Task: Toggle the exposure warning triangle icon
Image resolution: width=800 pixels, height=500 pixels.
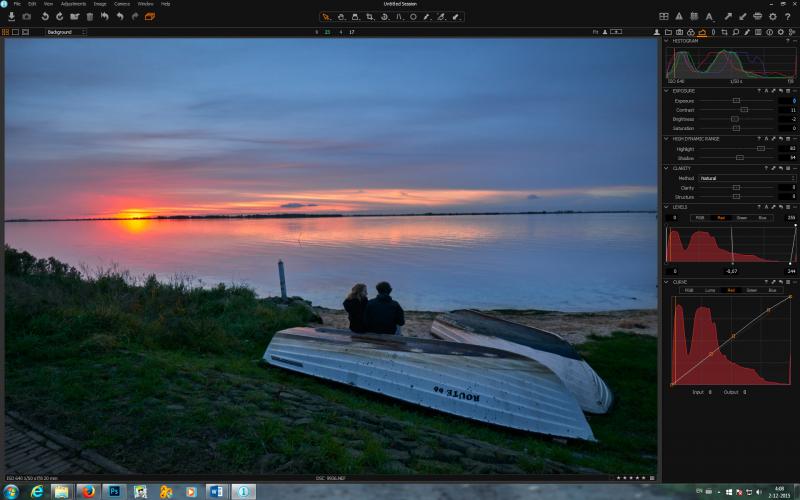Action: [x=679, y=17]
